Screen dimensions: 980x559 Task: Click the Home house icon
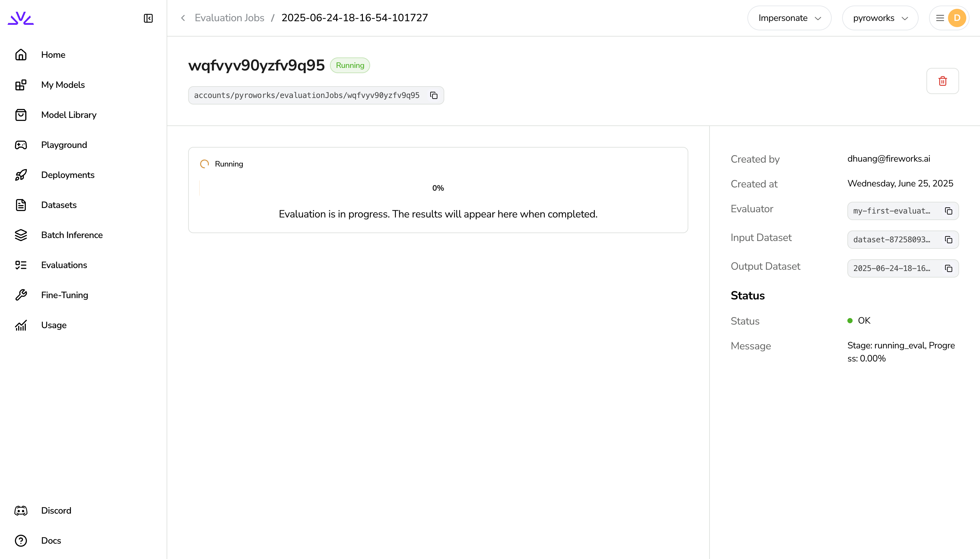21,55
